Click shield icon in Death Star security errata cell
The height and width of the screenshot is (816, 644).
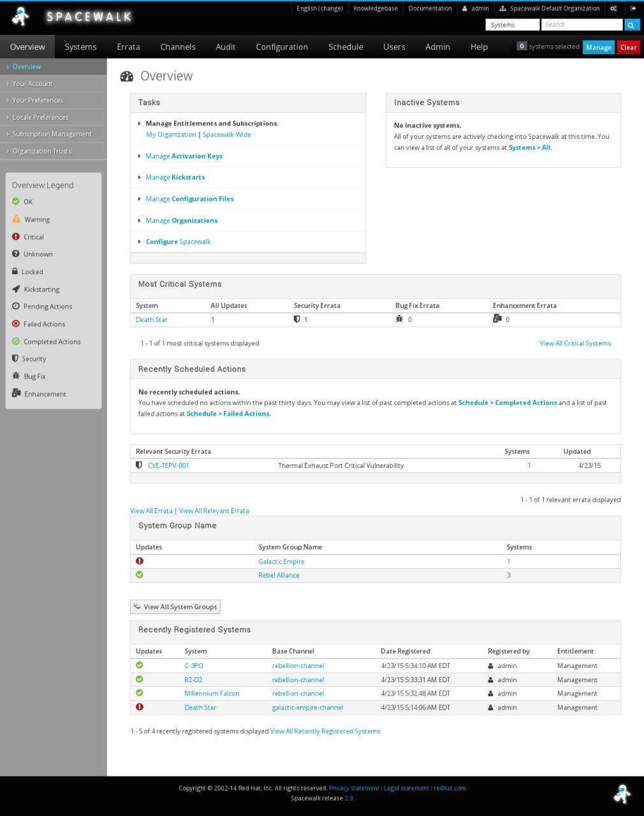click(x=296, y=319)
